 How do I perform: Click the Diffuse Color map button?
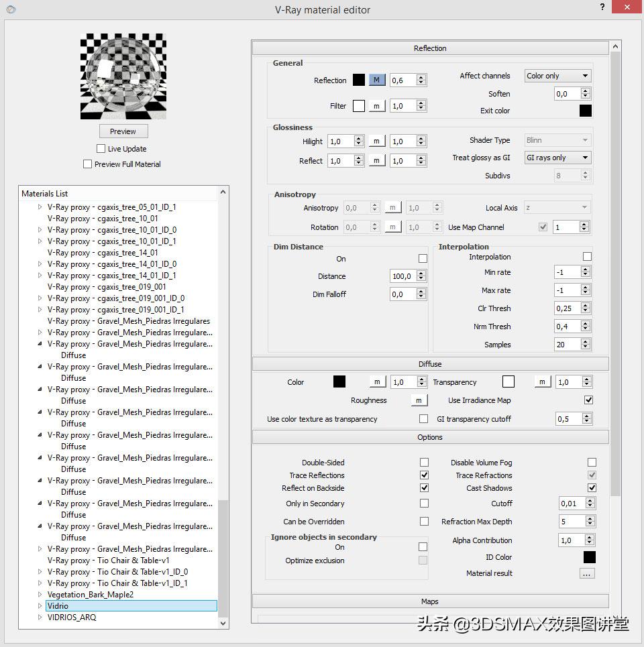click(376, 382)
